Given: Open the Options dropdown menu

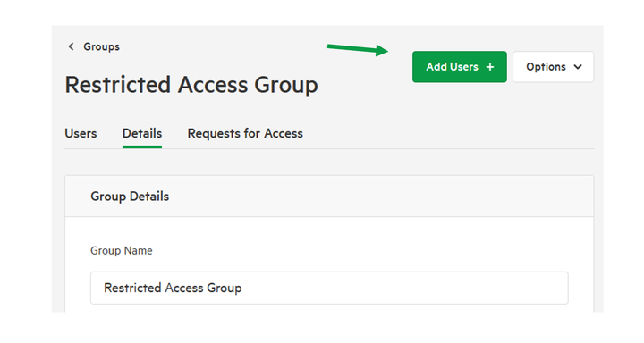Looking at the screenshot, I should tap(554, 67).
